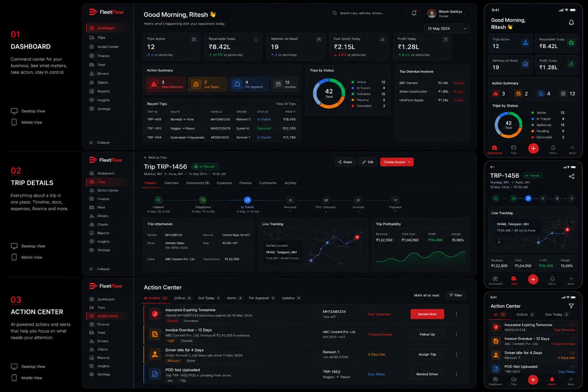
Task: Collapse the sidebar in the dashboard desktop view
Action: [x=100, y=142]
